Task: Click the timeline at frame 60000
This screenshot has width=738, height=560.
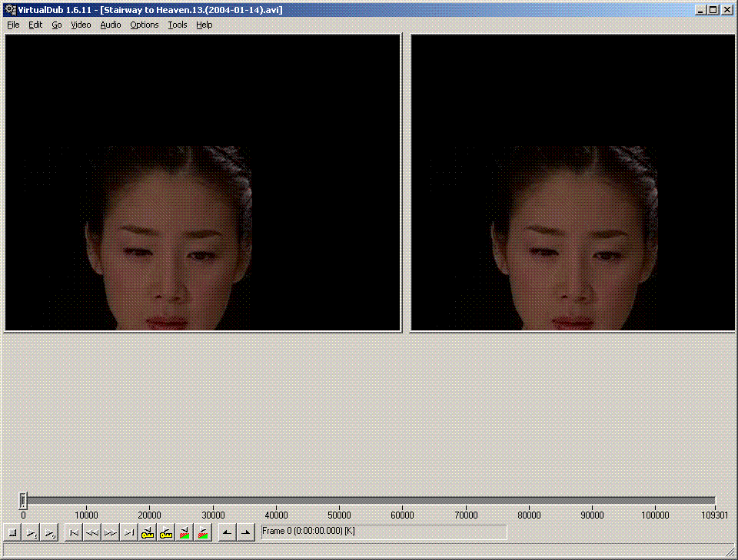Action: click(402, 515)
